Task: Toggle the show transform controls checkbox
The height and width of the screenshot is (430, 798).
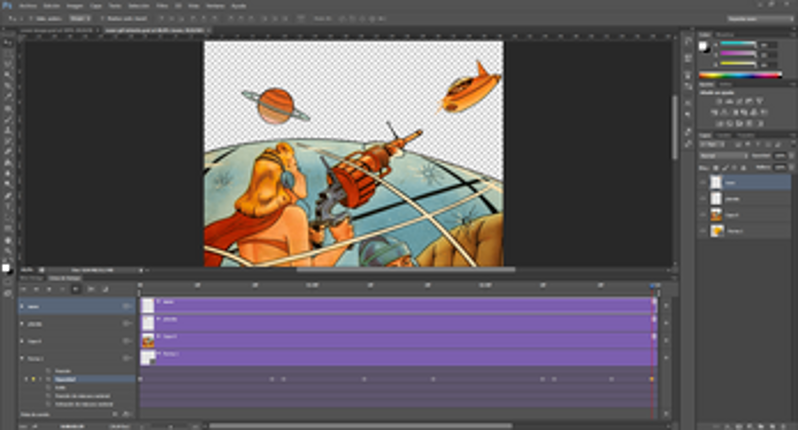Action: (101, 18)
